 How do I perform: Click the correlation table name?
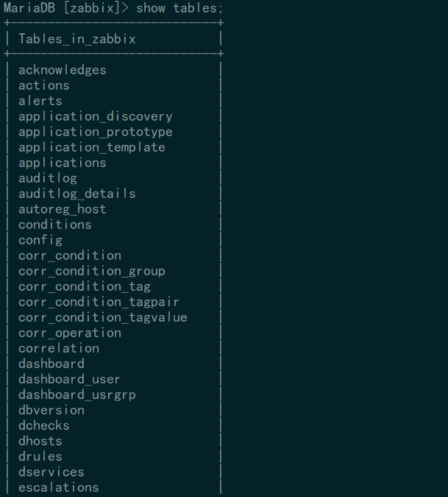click(59, 348)
